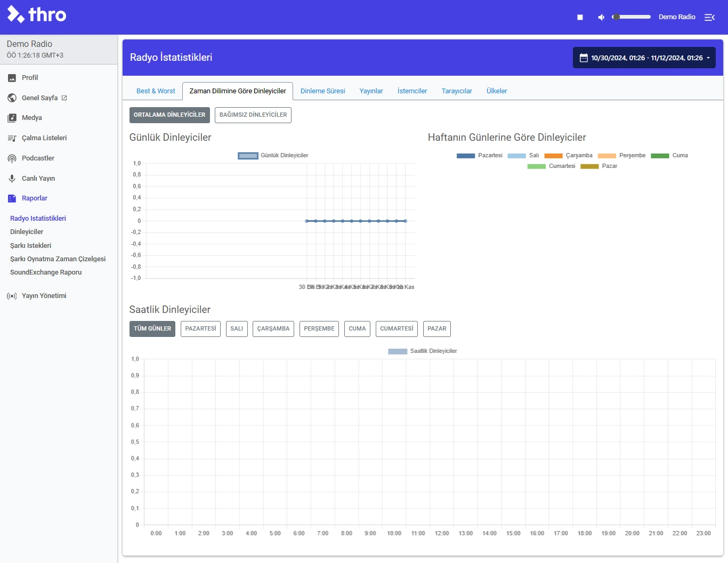
Task: Toggle Cuma legend in weekday chart
Action: tap(669, 156)
